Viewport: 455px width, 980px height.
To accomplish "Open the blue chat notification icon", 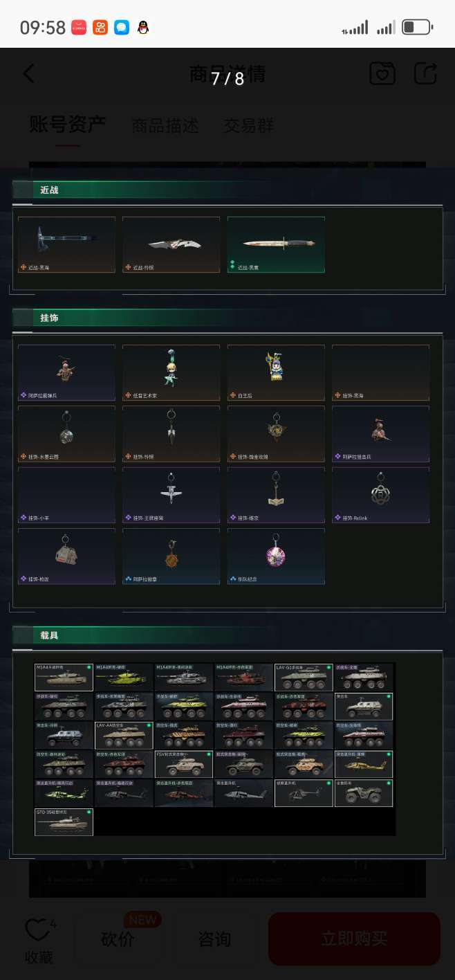I will [x=122, y=28].
